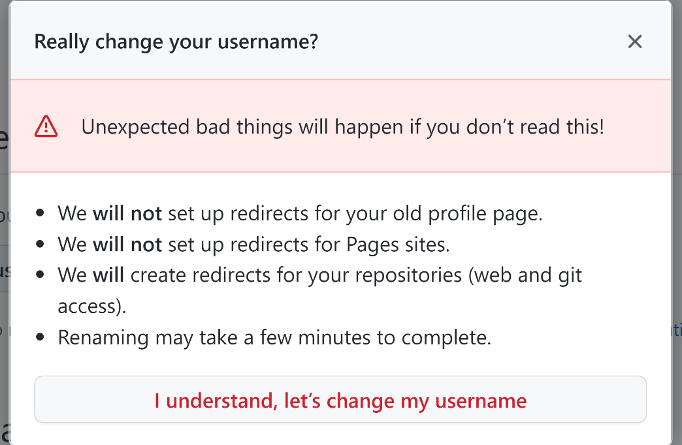Select the 'Unexpected bad things will happen' warning text

[343, 127]
